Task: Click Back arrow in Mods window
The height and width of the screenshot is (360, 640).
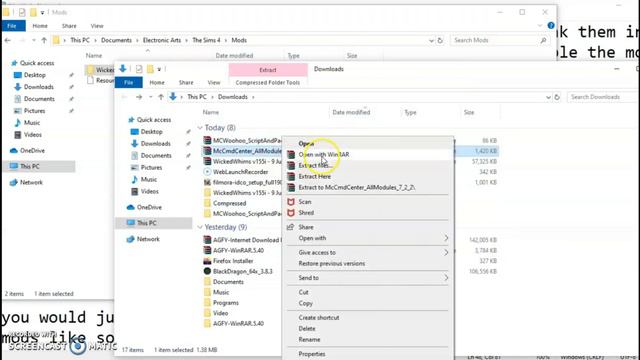Action: click(8, 40)
